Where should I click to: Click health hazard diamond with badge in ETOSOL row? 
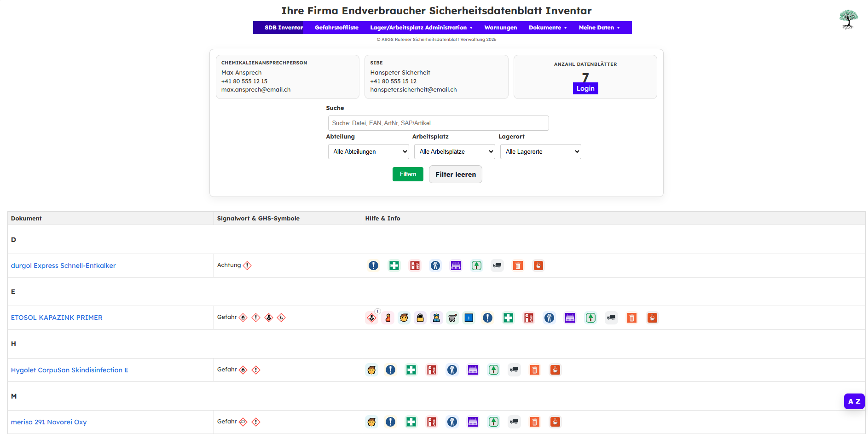pos(372,318)
